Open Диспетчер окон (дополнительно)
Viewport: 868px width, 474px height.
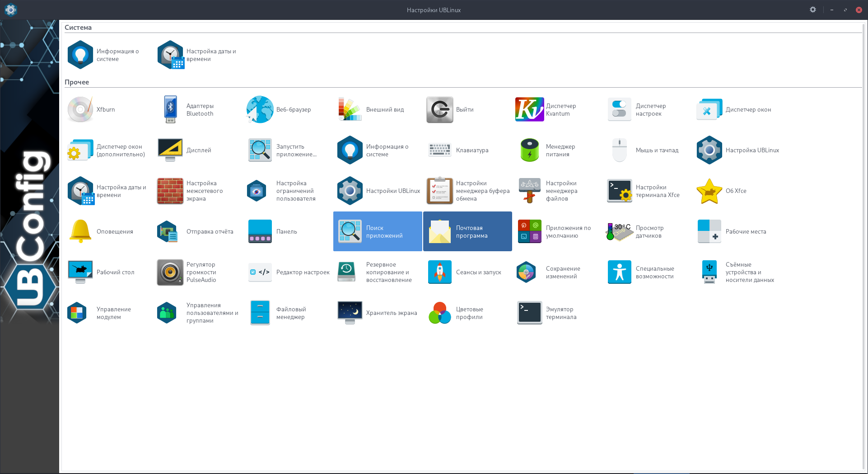[107, 150]
